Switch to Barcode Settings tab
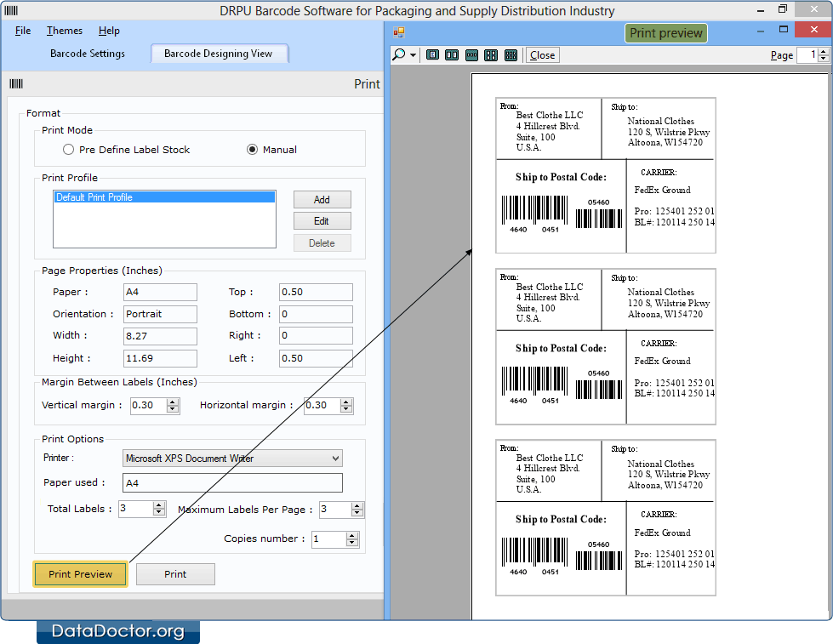 click(x=88, y=53)
